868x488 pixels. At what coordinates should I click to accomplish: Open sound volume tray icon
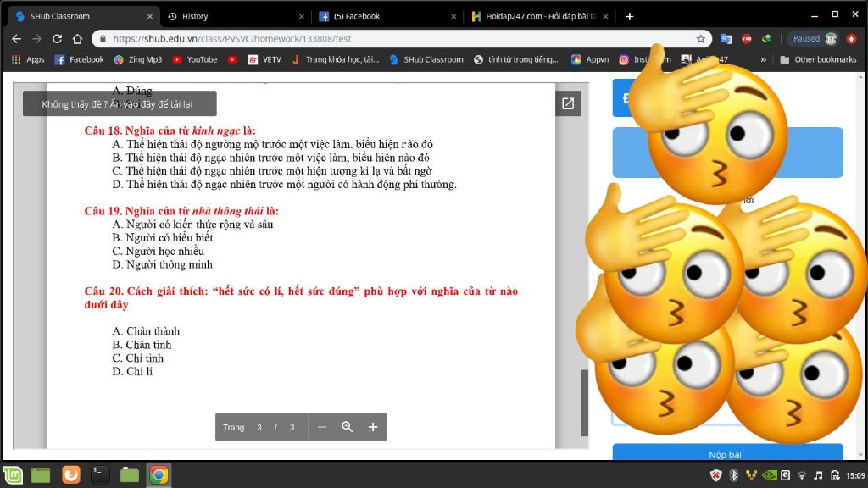tap(818, 475)
